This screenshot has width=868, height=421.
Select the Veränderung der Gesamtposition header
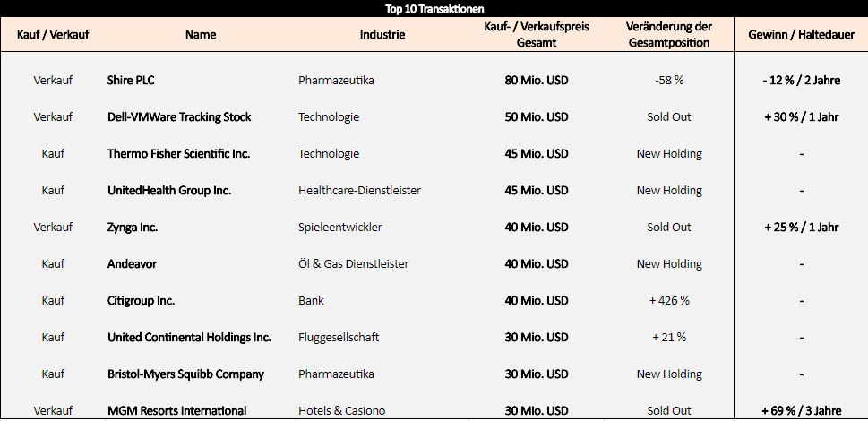(669, 34)
